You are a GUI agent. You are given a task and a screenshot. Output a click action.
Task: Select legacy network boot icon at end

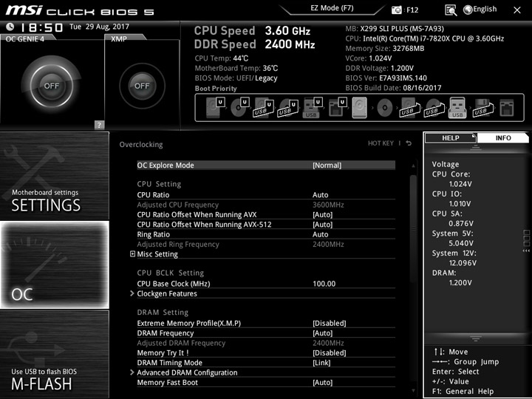click(x=507, y=108)
